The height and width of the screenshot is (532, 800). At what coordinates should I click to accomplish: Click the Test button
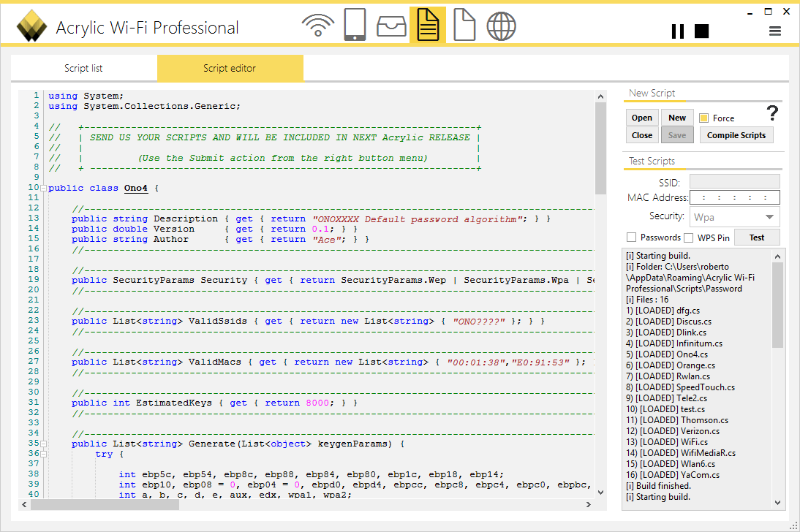[x=757, y=237]
